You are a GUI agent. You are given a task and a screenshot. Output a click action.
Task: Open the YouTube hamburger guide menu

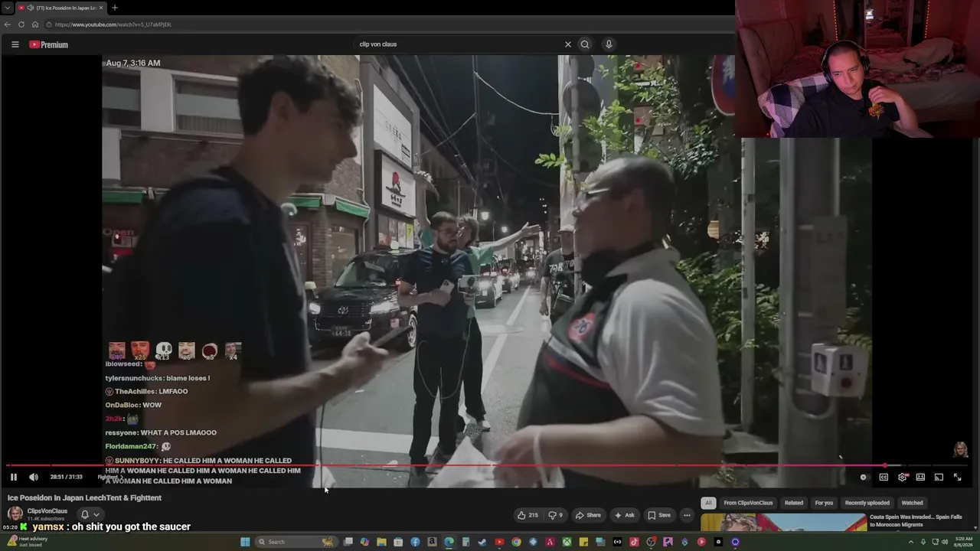pos(15,44)
